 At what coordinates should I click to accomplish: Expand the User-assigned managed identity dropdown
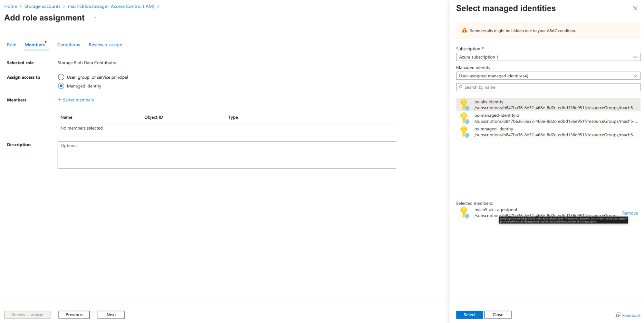[548, 75]
